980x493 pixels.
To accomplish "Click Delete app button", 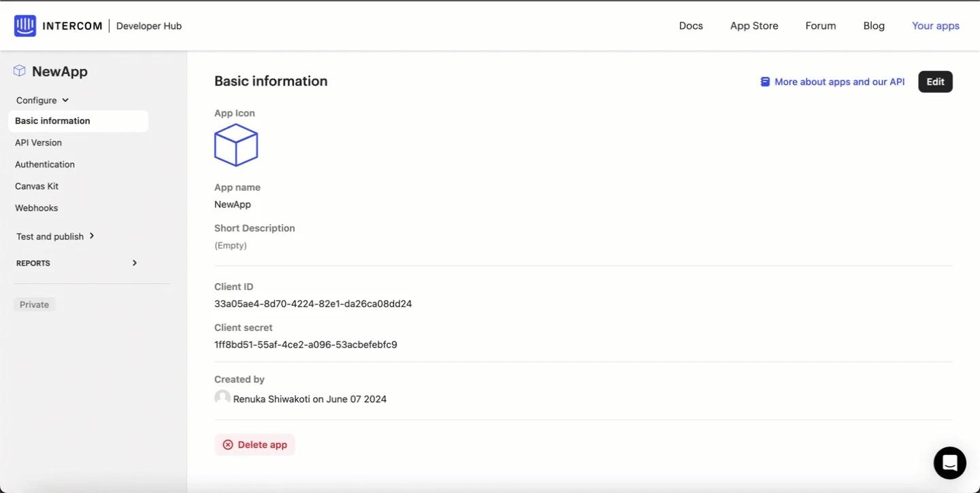I will click(x=255, y=445).
